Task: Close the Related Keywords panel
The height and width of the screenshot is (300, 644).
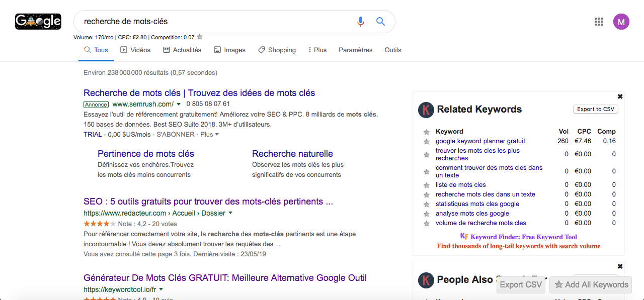Action: [x=620, y=96]
